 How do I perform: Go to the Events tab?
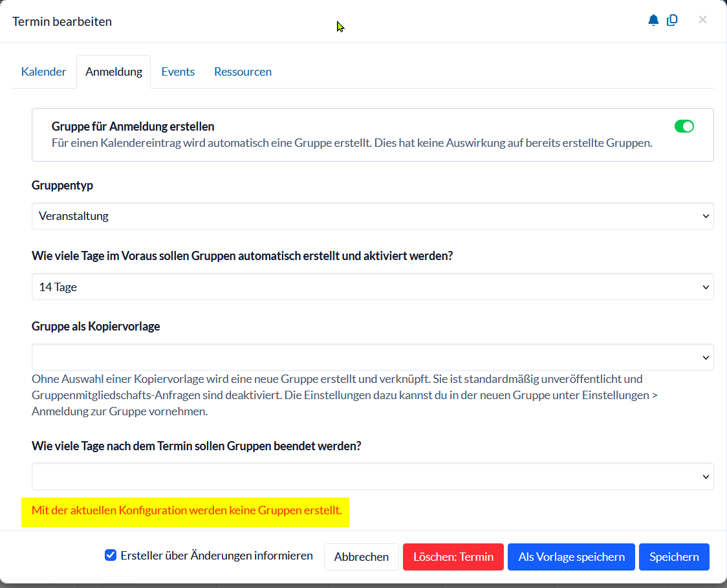coord(178,72)
